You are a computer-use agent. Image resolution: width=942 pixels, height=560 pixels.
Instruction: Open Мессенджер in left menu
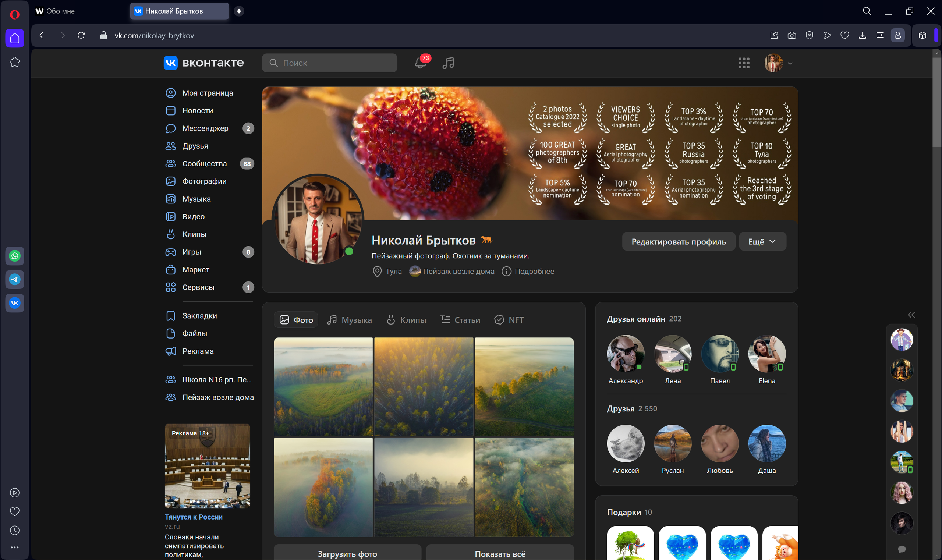[205, 128]
